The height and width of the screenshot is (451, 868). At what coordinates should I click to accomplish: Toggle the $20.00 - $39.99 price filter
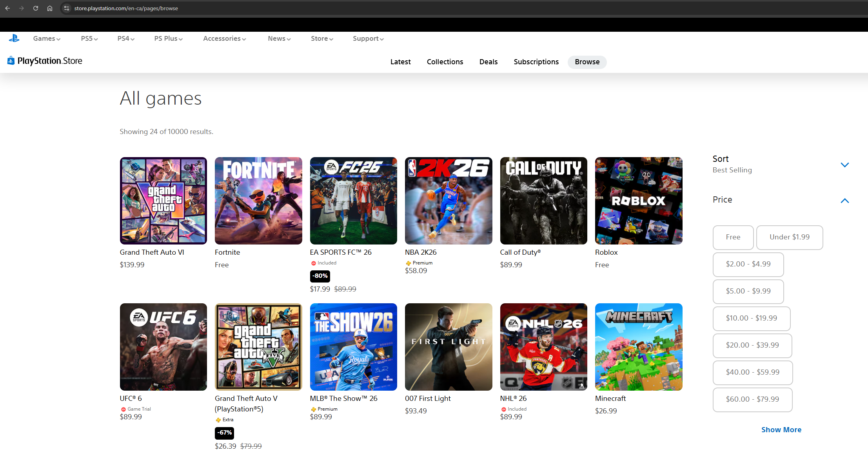pyautogui.click(x=752, y=345)
